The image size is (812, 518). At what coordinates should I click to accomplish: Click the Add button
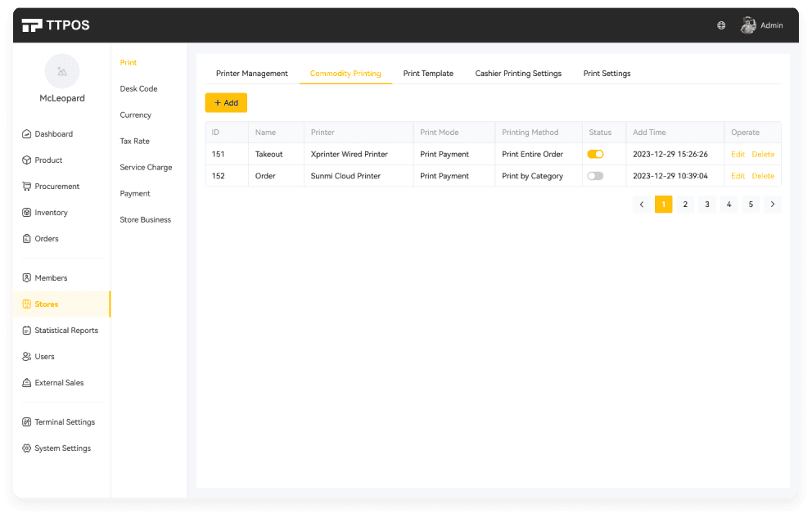click(x=226, y=103)
